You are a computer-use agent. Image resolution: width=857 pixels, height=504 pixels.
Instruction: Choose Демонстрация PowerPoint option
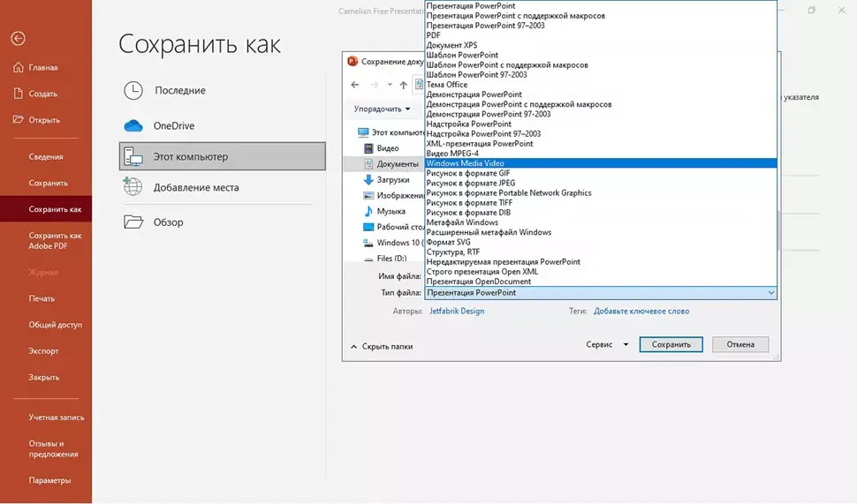(601, 94)
